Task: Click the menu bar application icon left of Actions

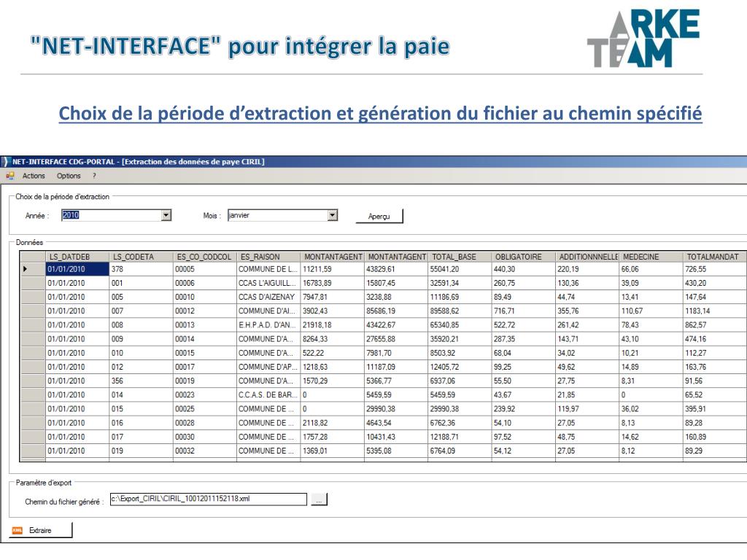Action: pyautogui.click(x=10, y=176)
